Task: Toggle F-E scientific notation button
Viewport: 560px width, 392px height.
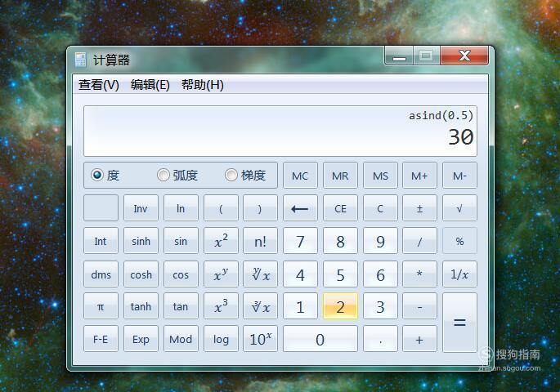Action: pyautogui.click(x=101, y=339)
